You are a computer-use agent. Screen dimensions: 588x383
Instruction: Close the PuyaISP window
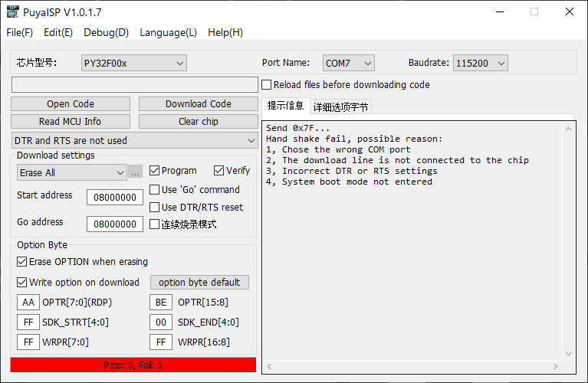570,12
